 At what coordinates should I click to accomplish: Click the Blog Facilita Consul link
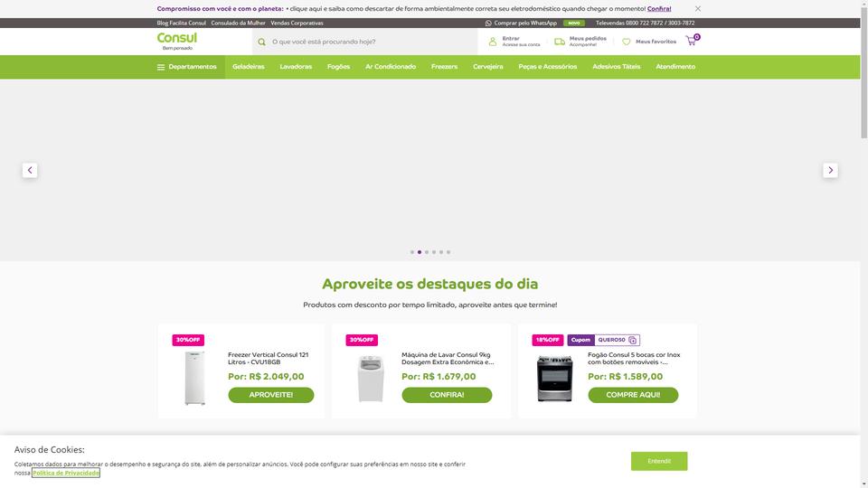[x=181, y=23]
